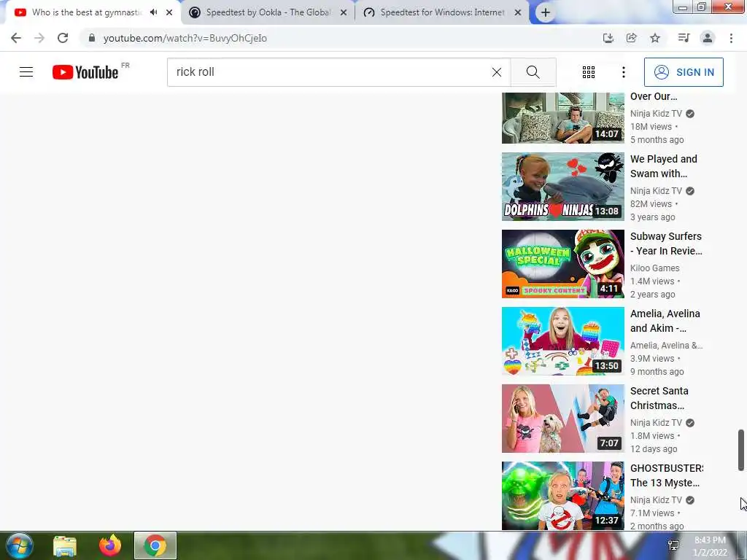Open the YouTube apps grid icon
The height and width of the screenshot is (560, 747).
point(589,72)
